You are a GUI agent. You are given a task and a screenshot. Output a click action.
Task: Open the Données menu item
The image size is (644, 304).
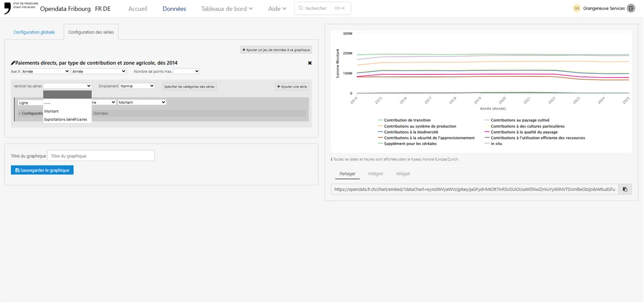click(174, 9)
